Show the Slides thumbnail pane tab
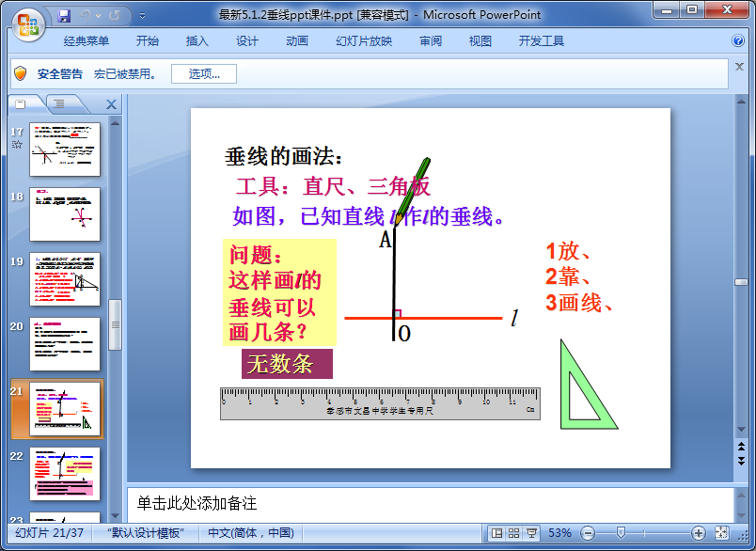The width and height of the screenshot is (756, 551). coord(21,103)
